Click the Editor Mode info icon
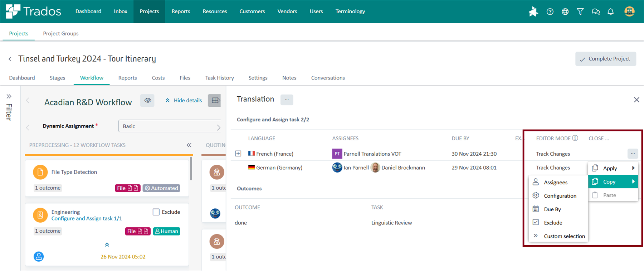Viewport: 644px width, 271px height. click(x=575, y=138)
